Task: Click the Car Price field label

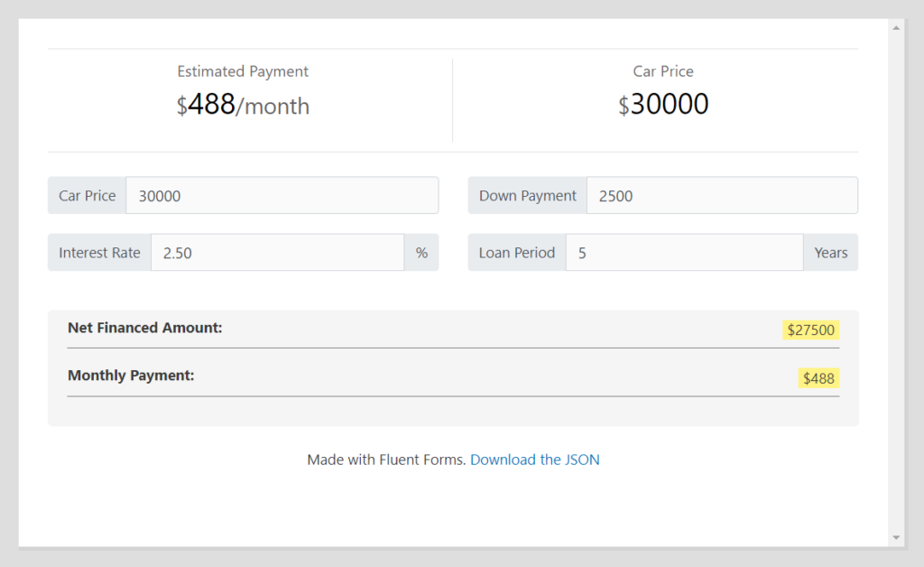Action: click(x=86, y=195)
